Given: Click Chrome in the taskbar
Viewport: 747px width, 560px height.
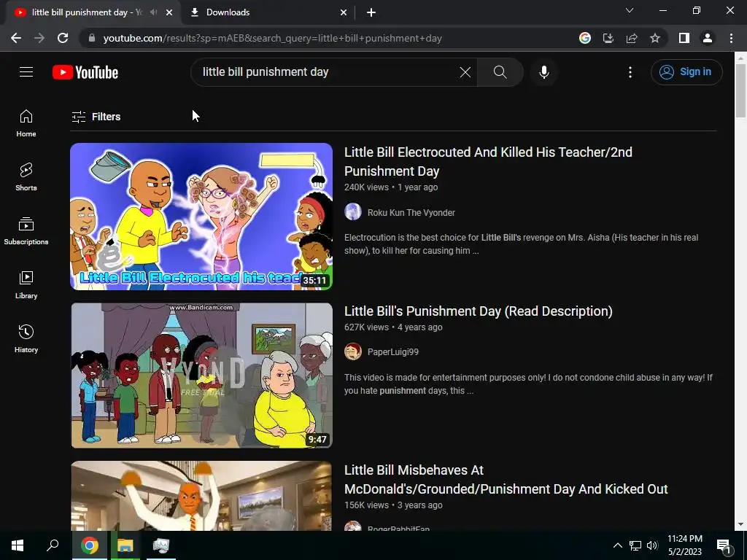Looking at the screenshot, I should point(90,545).
